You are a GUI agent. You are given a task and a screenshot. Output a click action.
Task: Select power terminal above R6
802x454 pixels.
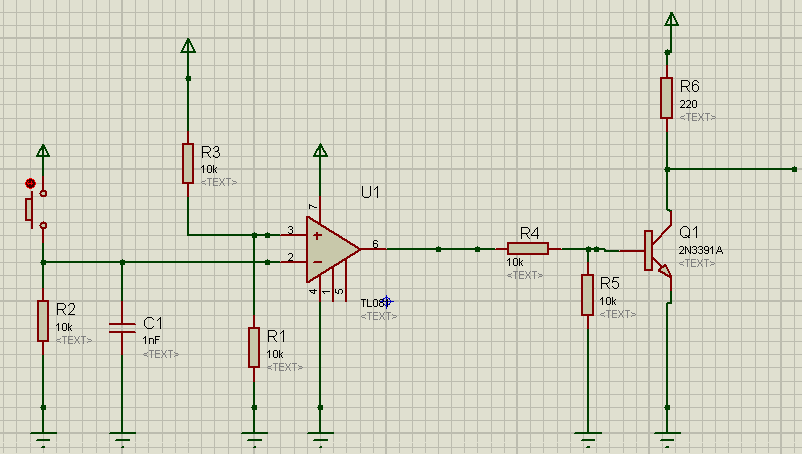point(671,19)
